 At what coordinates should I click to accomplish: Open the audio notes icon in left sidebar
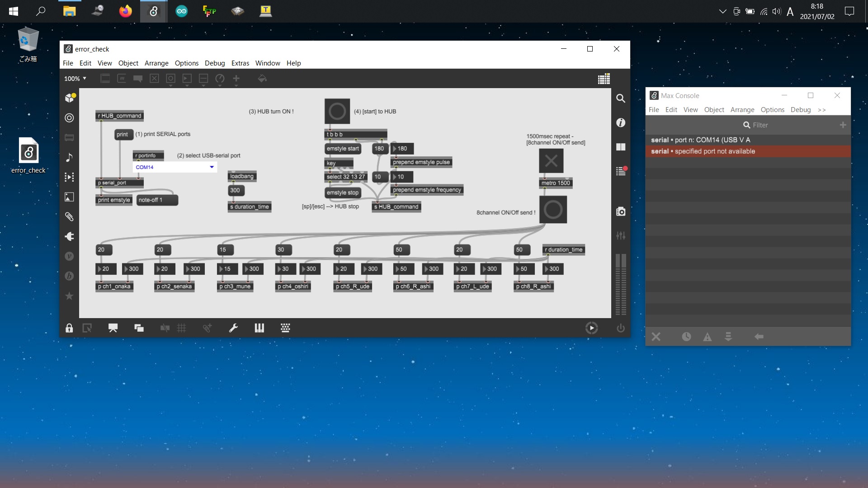[69, 157]
